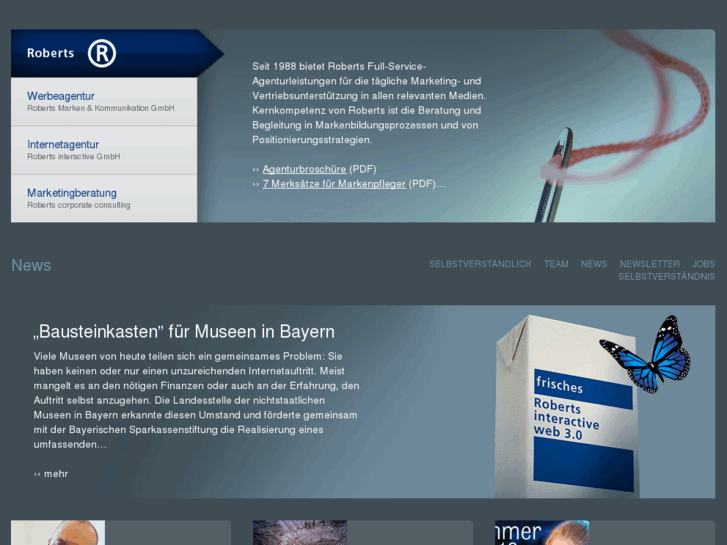Click the blue butterfly on the carton

(x=645, y=354)
